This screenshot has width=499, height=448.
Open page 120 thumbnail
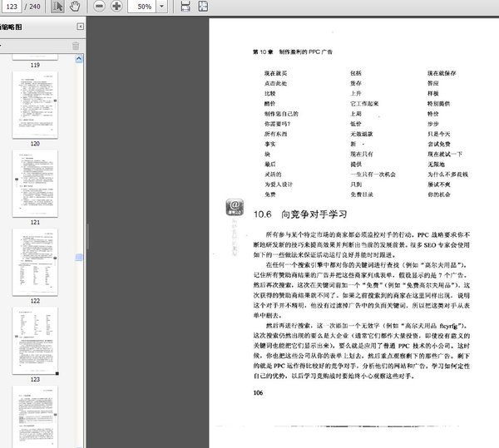[x=35, y=105]
